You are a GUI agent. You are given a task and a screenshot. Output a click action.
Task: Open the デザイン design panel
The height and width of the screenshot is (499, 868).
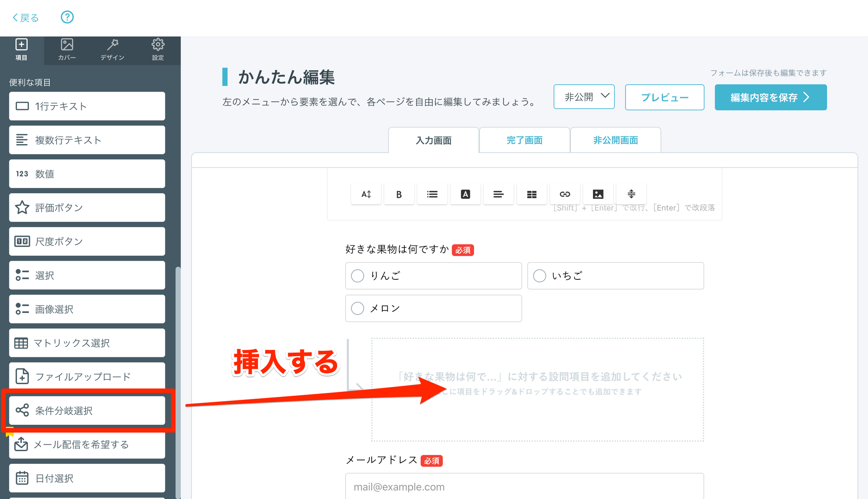(x=112, y=50)
